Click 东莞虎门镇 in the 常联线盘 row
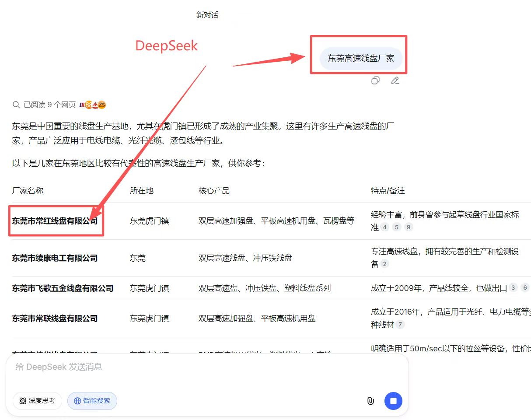The image size is (531, 420). (149, 318)
